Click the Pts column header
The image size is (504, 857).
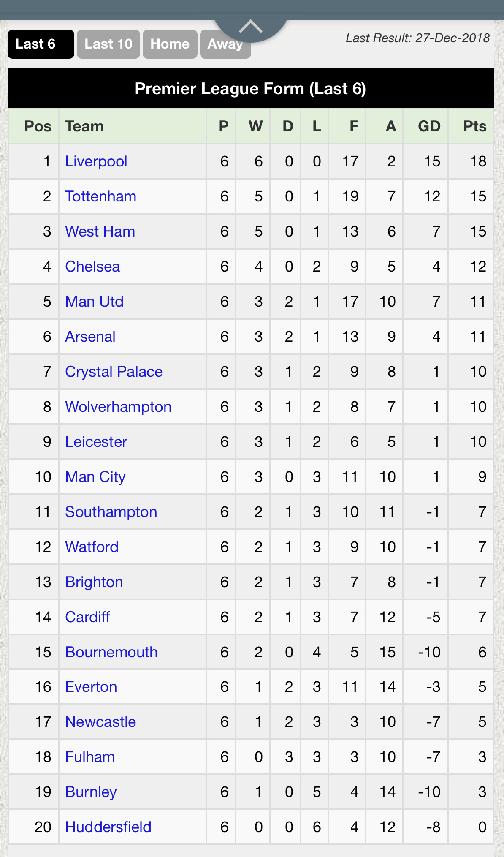click(x=474, y=126)
